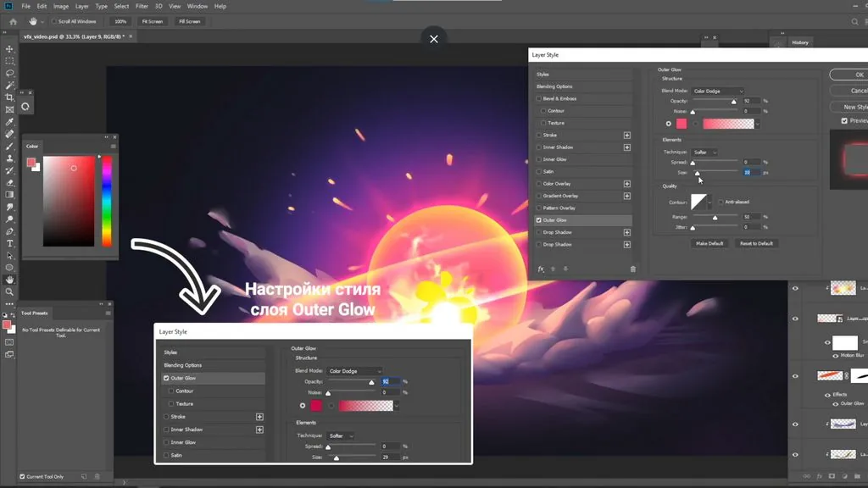868x488 pixels.
Task: Select the Crop tool
Action: (9, 97)
